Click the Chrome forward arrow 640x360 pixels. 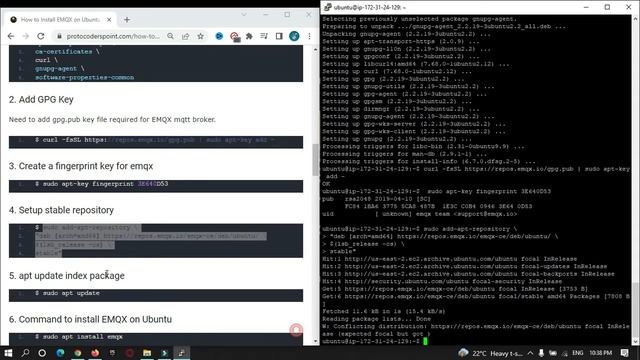pos(25,36)
